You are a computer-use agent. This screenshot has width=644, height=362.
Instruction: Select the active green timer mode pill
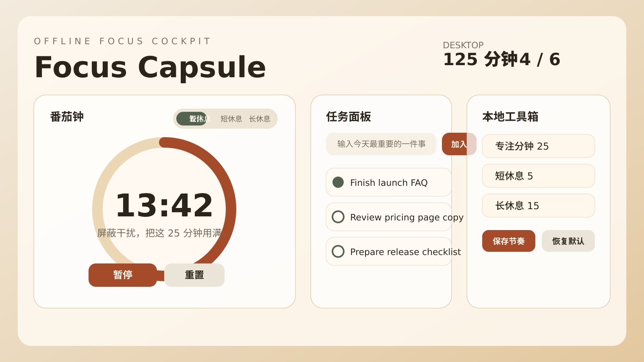coord(192,119)
